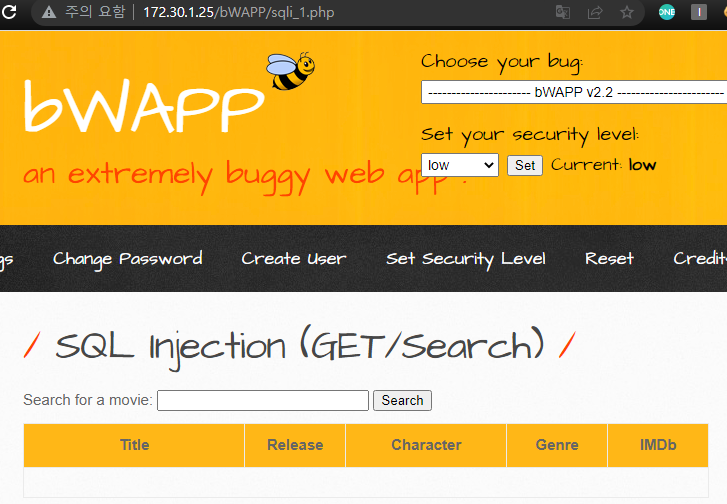
Task: Open the Change Password menu item
Action: tap(128, 259)
